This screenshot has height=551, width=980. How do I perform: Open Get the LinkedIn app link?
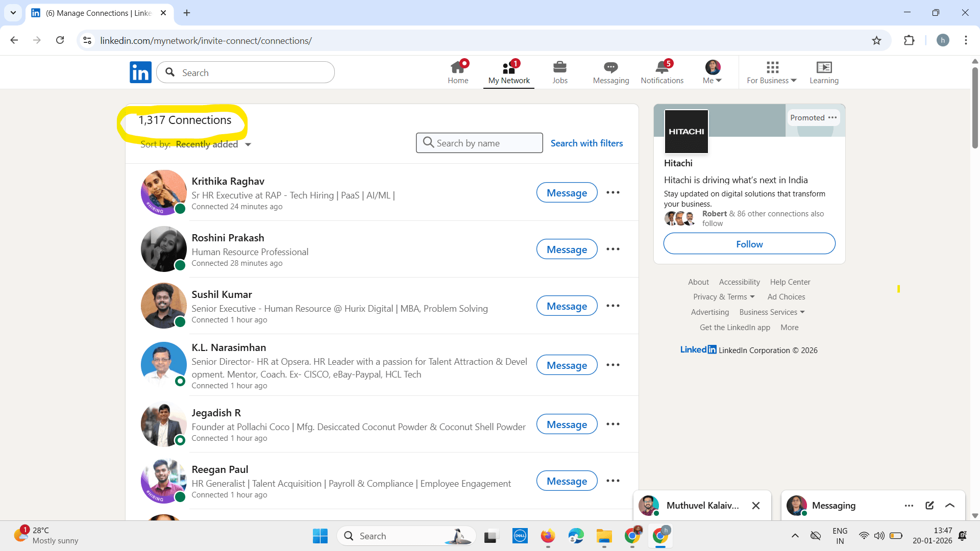tap(734, 328)
